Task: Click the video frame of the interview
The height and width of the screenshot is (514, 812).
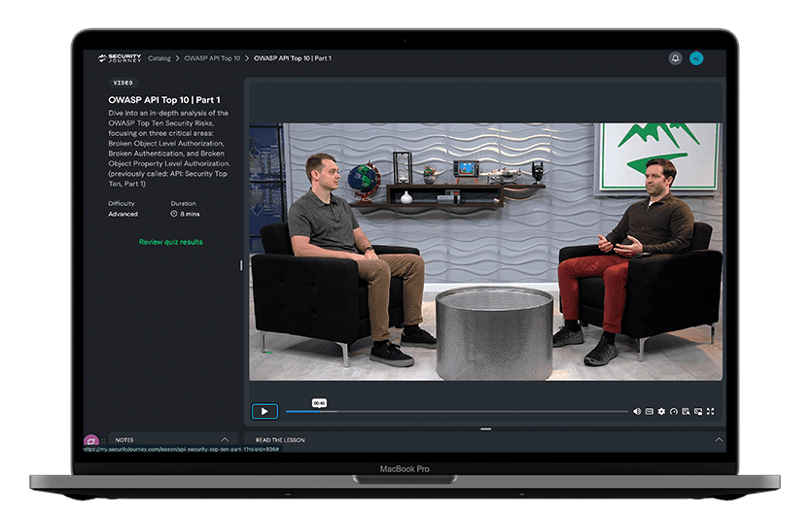Action: click(486, 252)
